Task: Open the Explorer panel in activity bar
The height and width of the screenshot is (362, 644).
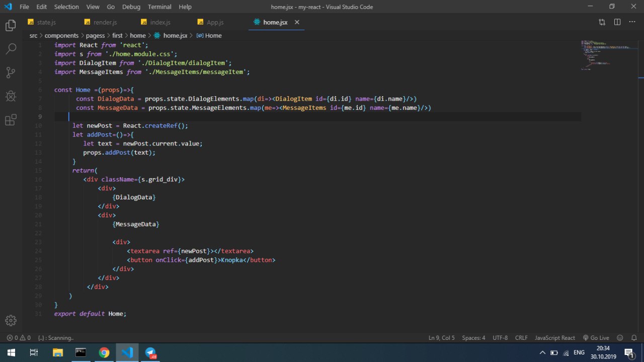Action: coord(11,26)
